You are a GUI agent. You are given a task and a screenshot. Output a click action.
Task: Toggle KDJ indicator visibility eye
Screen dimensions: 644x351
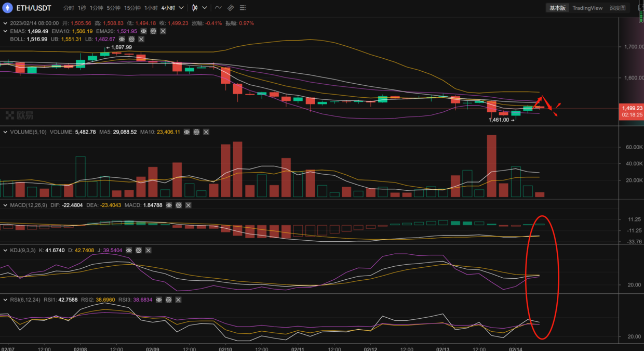coord(129,251)
